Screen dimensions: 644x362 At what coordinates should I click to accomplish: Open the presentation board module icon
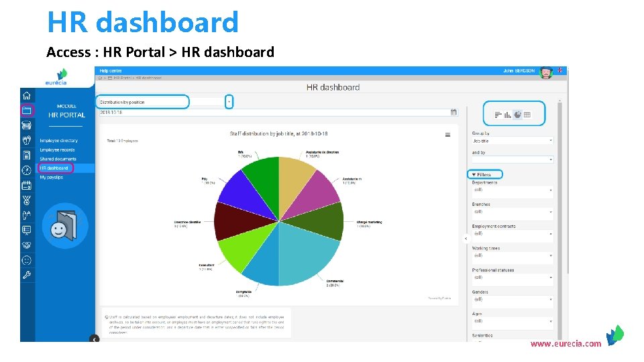coord(27,230)
